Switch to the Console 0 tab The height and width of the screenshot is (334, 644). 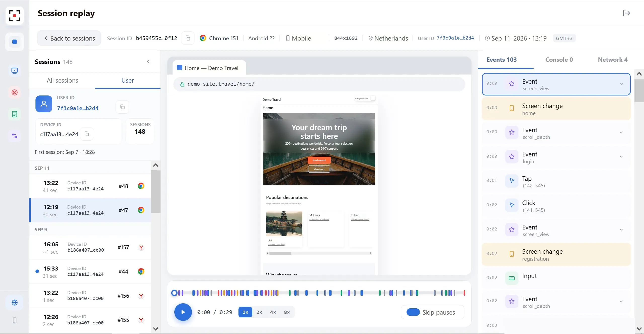click(x=559, y=60)
